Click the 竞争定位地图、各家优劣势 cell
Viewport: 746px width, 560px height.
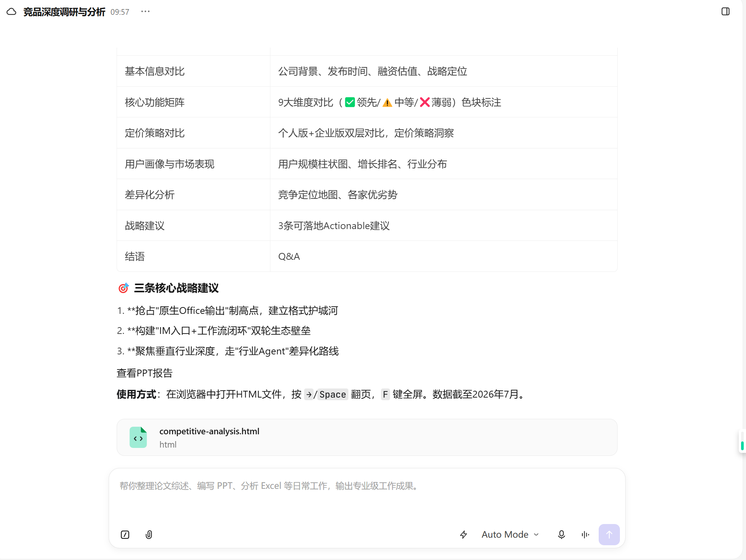pos(444,195)
